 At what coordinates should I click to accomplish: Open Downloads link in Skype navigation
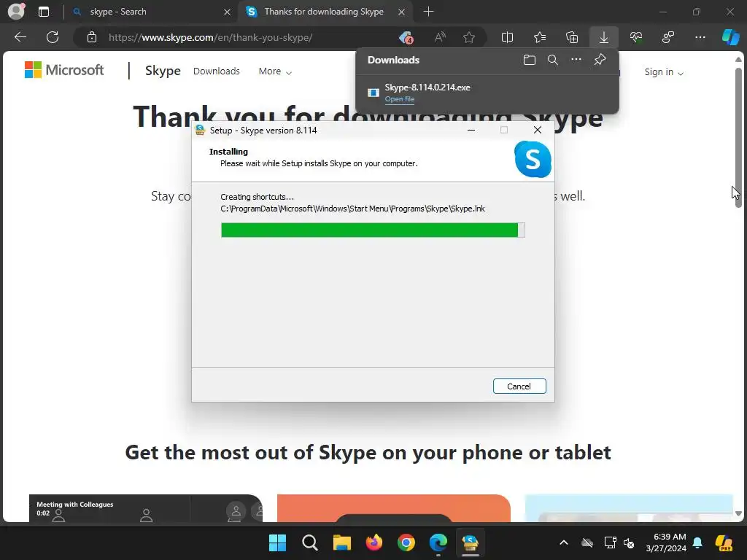(216, 71)
